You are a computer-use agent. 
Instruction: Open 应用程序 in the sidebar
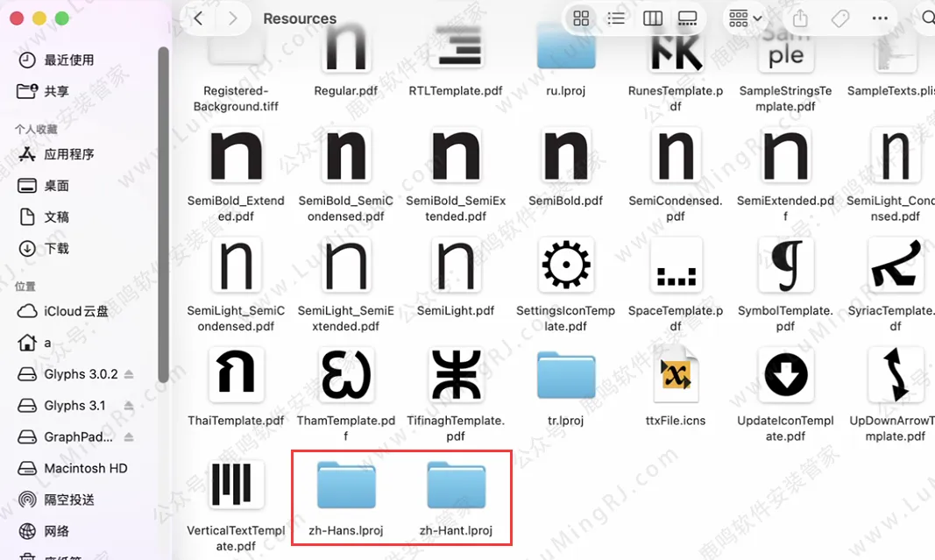pyautogui.click(x=69, y=154)
